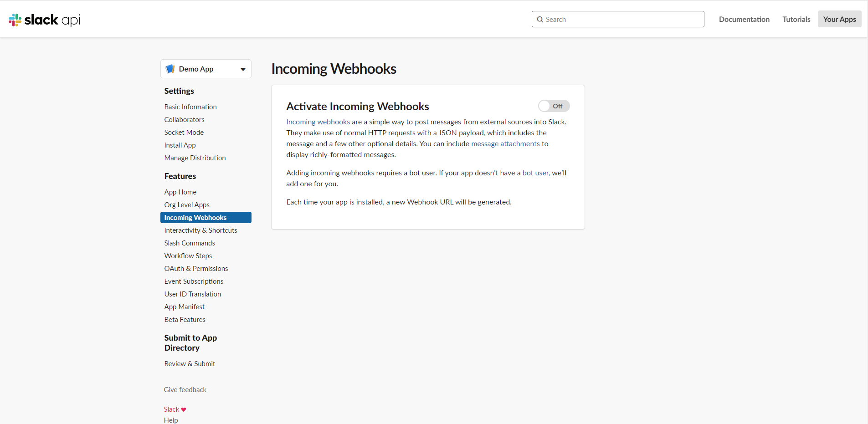Viewport: 868px width, 424px height.
Task: Open OAuth & Permissions
Action: coord(196,268)
